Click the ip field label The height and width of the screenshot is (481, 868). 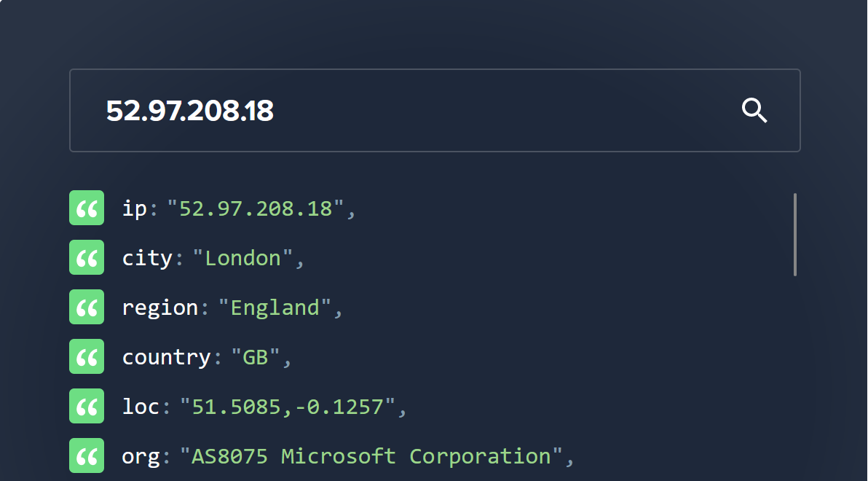click(135, 208)
